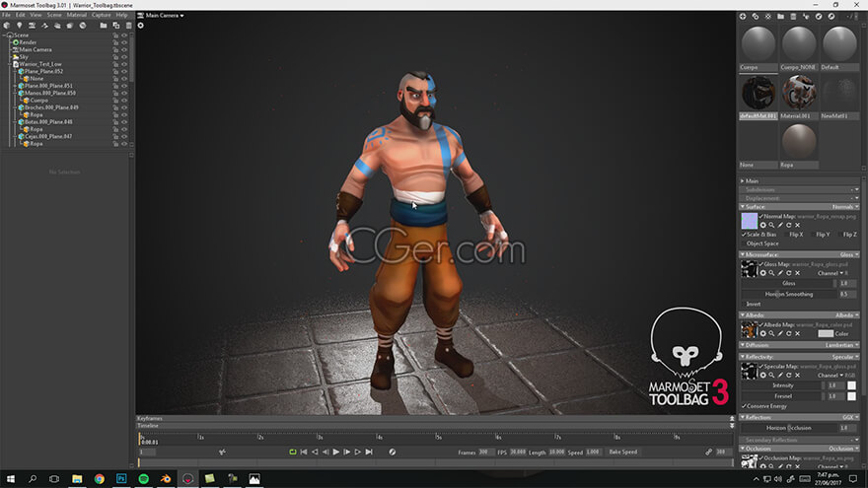Click the Play button on timeline

click(x=336, y=453)
